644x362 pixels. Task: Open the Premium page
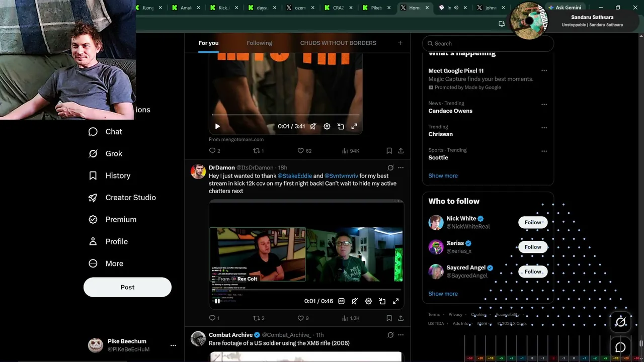(x=112, y=220)
